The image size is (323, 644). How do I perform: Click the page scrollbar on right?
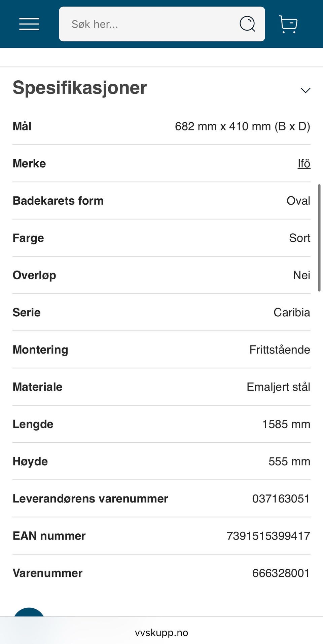click(319, 237)
